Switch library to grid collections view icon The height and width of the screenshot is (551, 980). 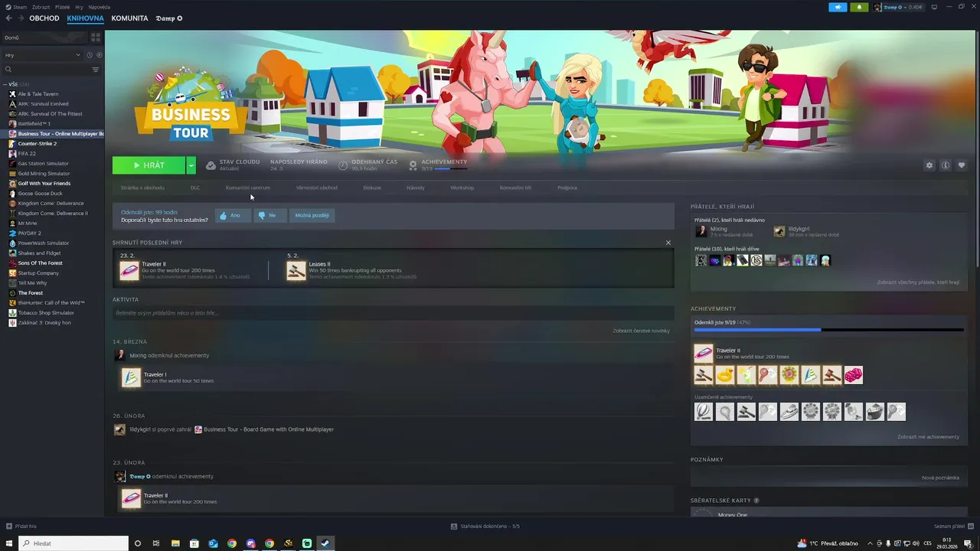tap(96, 37)
